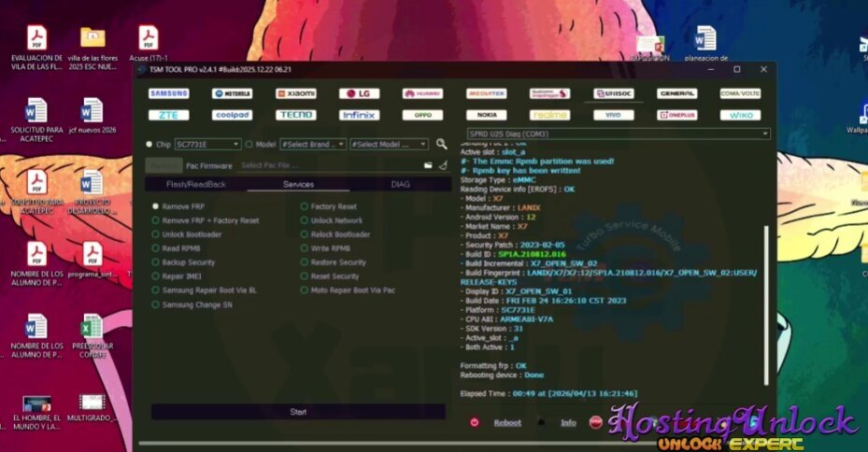
Task: Select the Unlock Network option
Action: point(332,220)
